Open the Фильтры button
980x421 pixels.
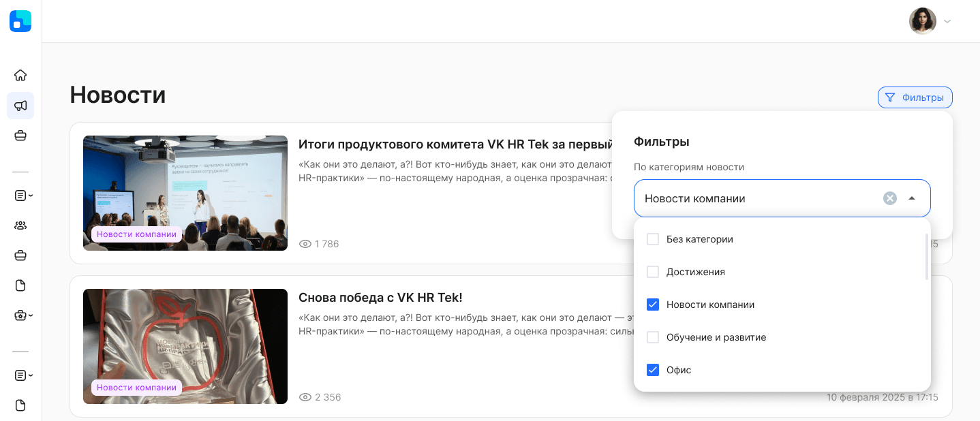click(915, 97)
